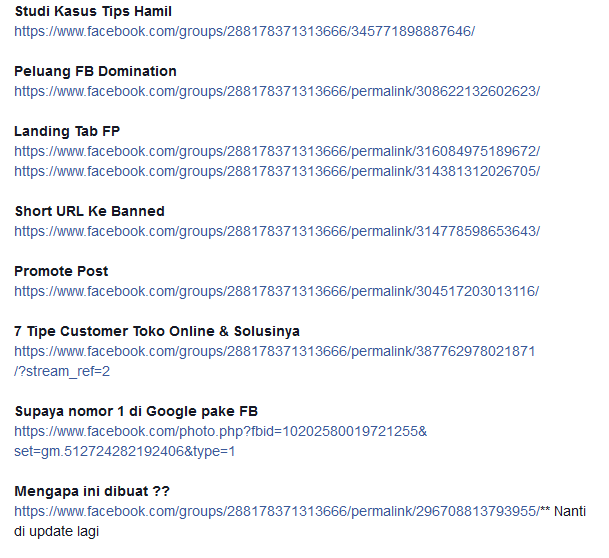609x558 pixels.
Task: Open the Short URL Ke Banned permalink
Action: [277, 231]
